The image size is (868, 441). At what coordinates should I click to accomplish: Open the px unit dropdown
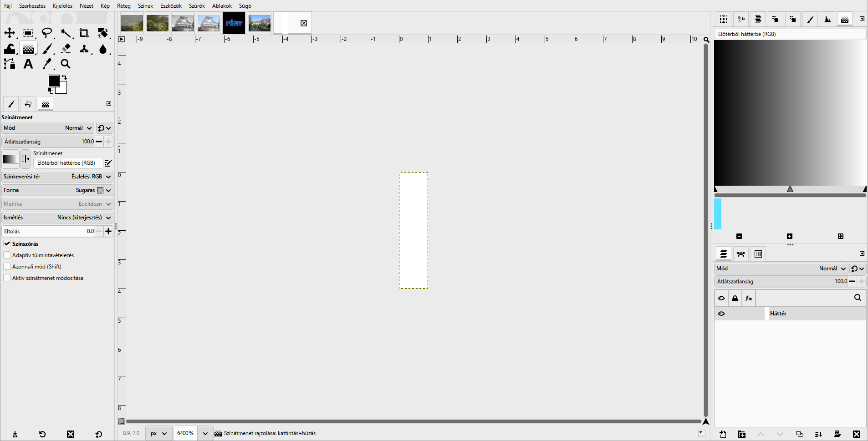[x=158, y=433]
